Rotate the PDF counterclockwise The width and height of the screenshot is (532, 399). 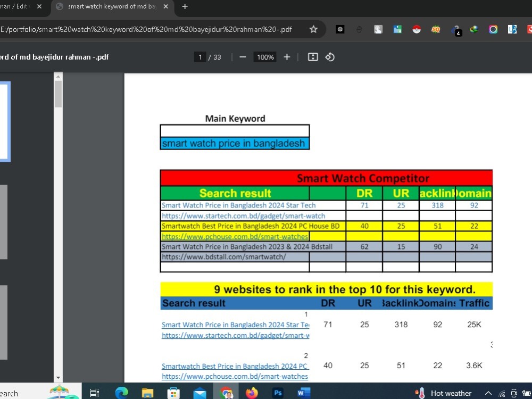[330, 57]
